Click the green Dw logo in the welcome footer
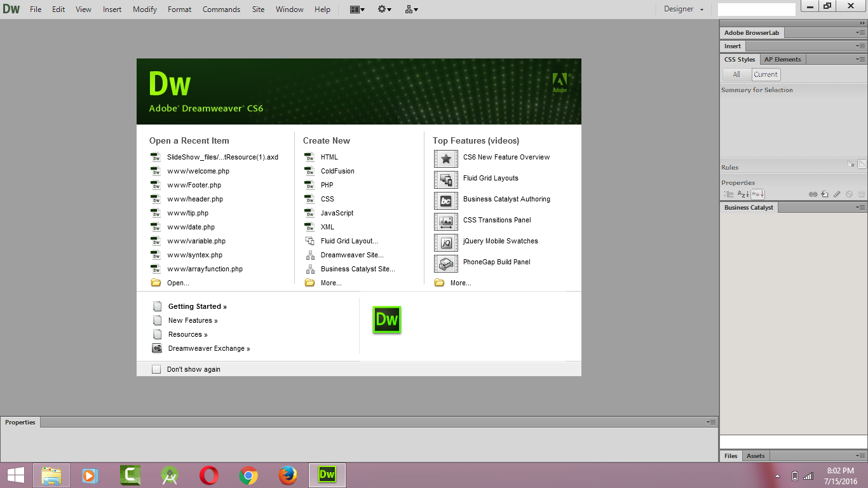 point(387,320)
